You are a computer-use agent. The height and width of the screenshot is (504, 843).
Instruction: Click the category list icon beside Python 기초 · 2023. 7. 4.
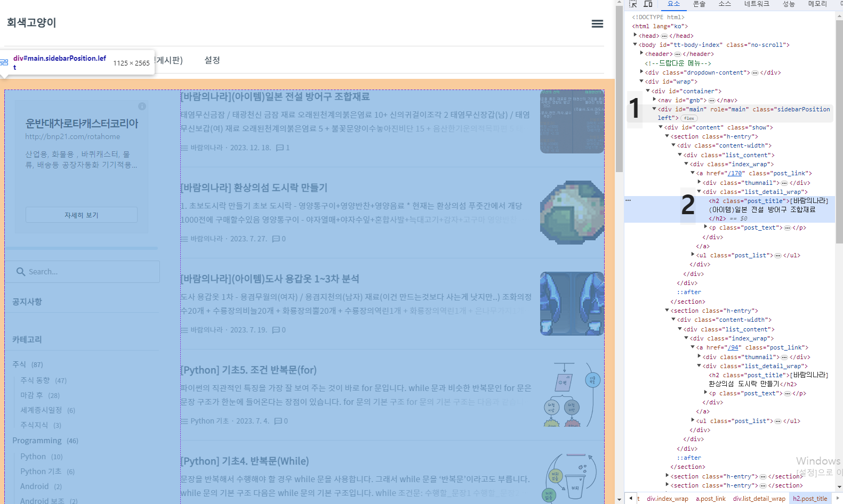pos(184,421)
